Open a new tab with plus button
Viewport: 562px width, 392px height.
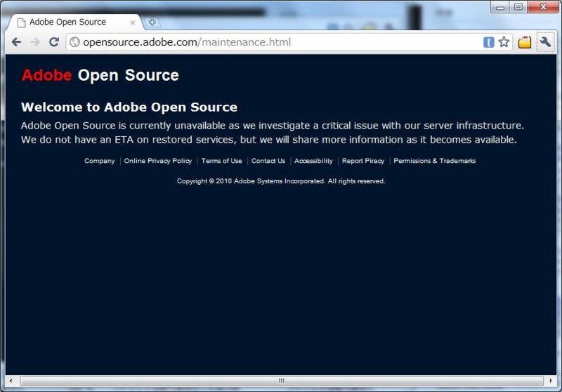tap(152, 22)
